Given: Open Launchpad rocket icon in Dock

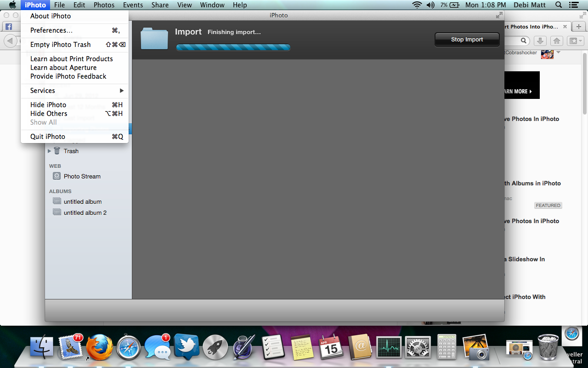Looking at the screenshot, I should point(215,347).
